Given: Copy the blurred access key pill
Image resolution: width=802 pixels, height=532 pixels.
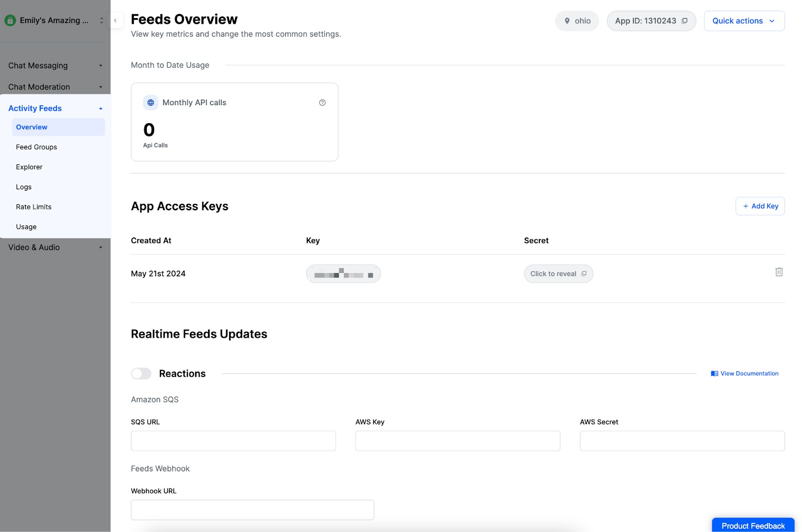Looking at the screenshot, I should coord(343,274).
